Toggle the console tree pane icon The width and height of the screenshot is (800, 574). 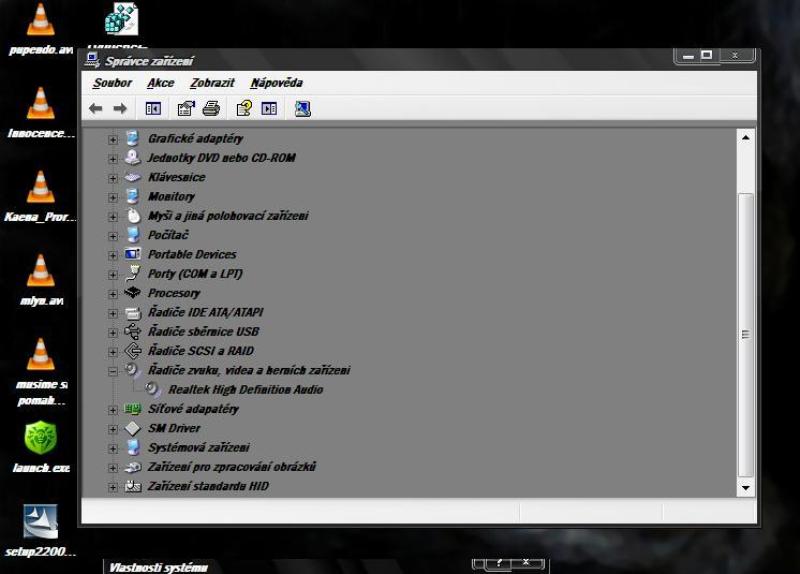tap(153, 109)
